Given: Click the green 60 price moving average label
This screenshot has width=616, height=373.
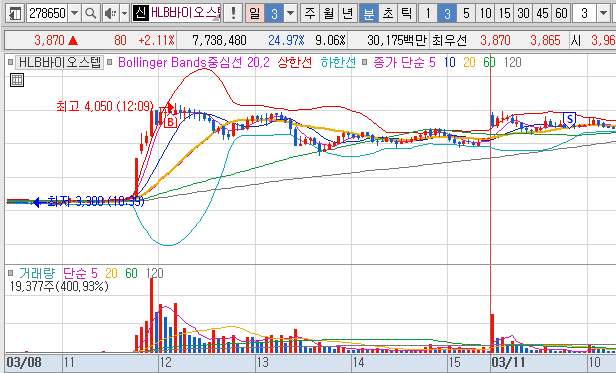Looking at the screenshot, I should pos(489,62).
